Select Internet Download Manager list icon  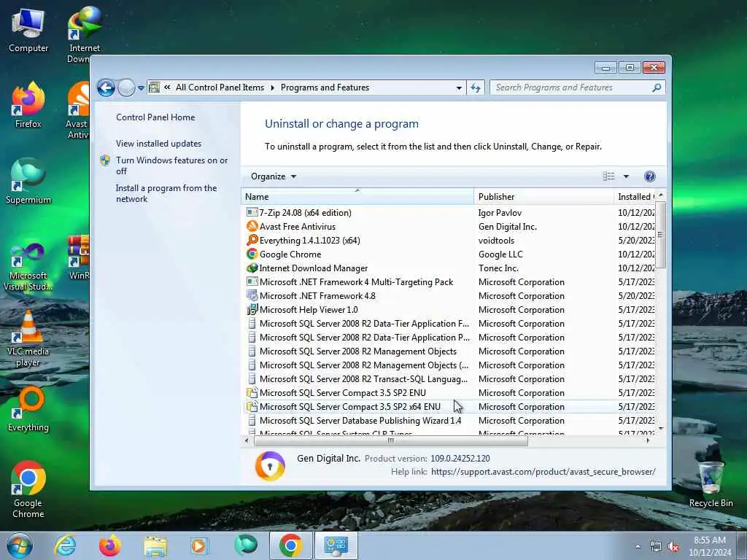click(x=252, y=268)
